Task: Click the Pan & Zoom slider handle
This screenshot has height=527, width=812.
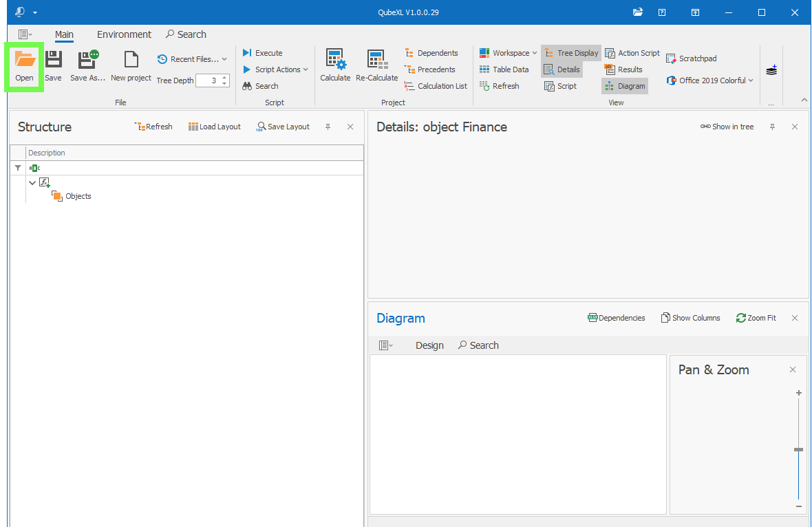Action: click(x=798, y=449)
